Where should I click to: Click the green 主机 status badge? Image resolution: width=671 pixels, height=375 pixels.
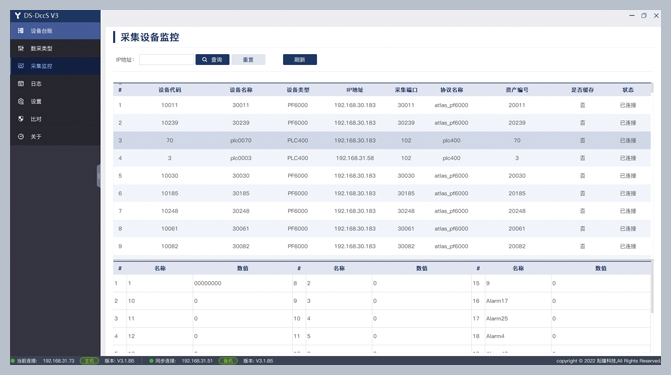[89, 361]
